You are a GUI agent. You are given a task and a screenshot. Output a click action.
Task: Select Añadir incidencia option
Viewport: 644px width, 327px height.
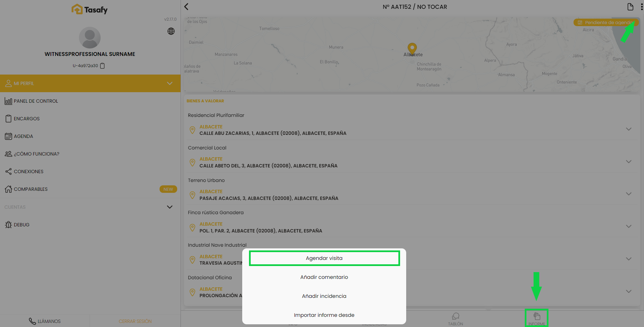324,296
